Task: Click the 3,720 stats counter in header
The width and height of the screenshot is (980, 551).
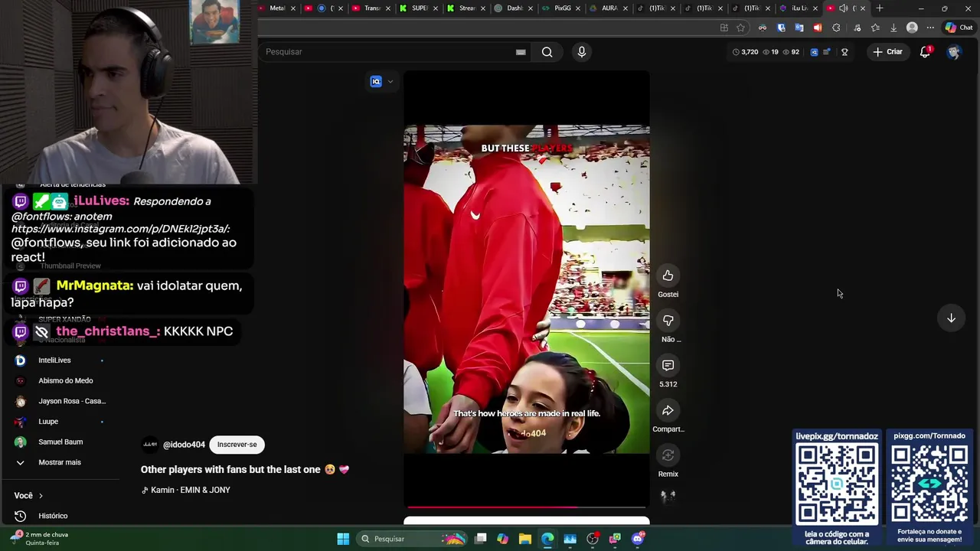Action: [745, 52]
